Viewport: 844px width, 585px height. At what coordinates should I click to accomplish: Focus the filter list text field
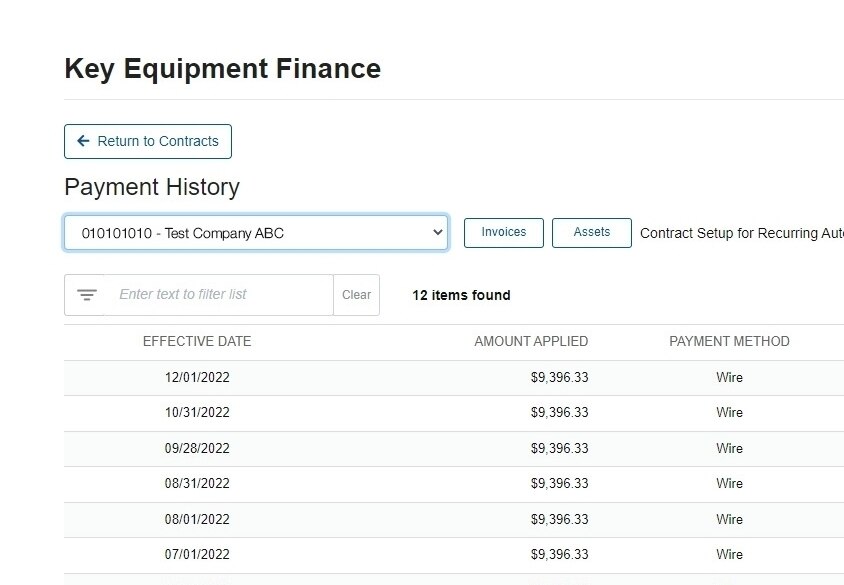tap(218, 295)
